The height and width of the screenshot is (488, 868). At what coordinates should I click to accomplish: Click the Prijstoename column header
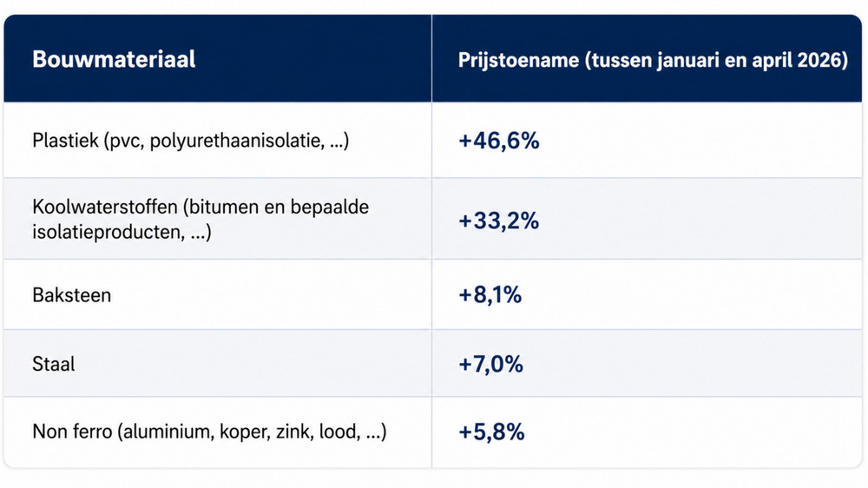pyautogui.click(x=653, y=60)
